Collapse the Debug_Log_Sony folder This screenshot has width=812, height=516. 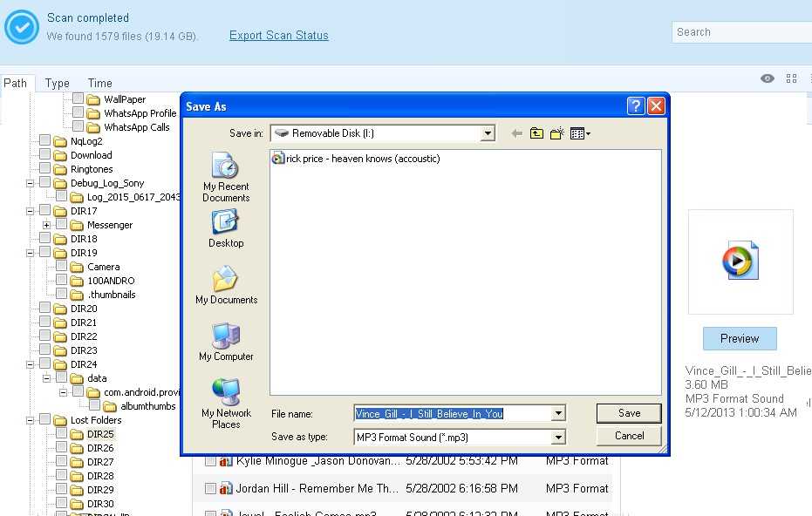tap(30, 183)
